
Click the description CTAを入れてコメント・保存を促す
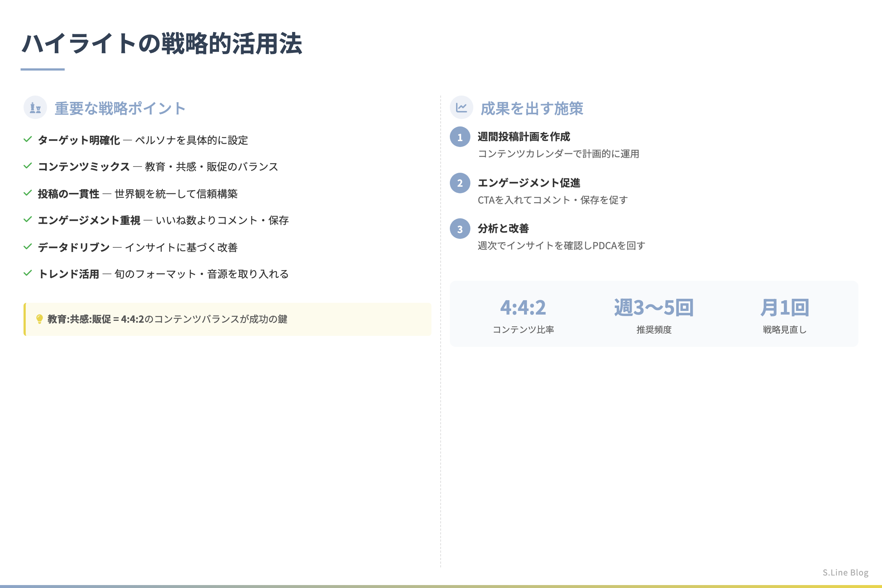[553, 200]
